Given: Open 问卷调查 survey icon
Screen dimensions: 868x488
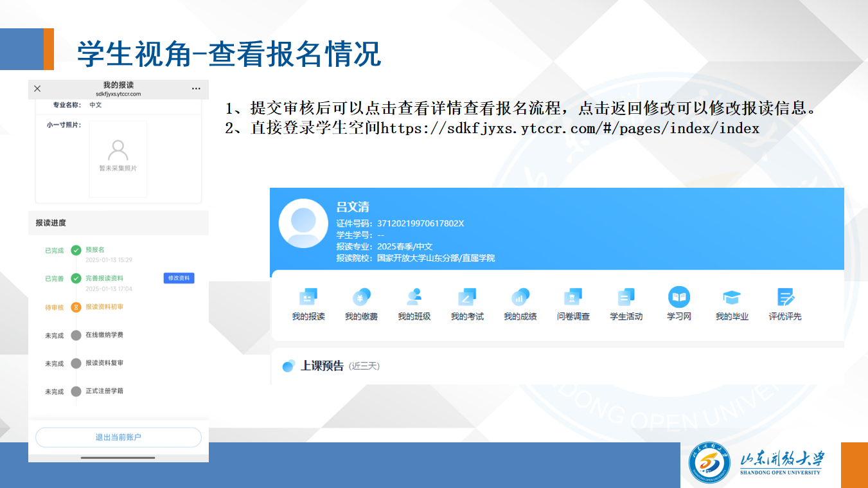Looking at the screenshot, I should (x=573, y=298).
